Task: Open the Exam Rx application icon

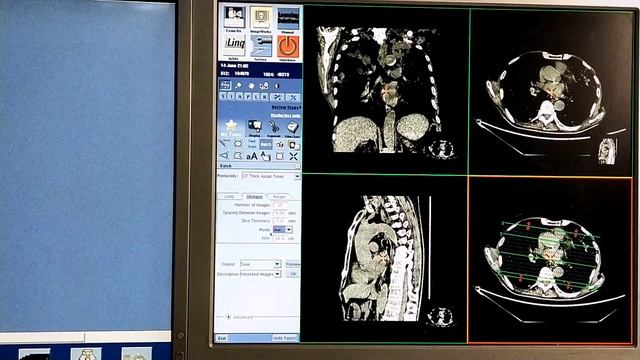Action: pyautogui.click(x=234, y=18)
